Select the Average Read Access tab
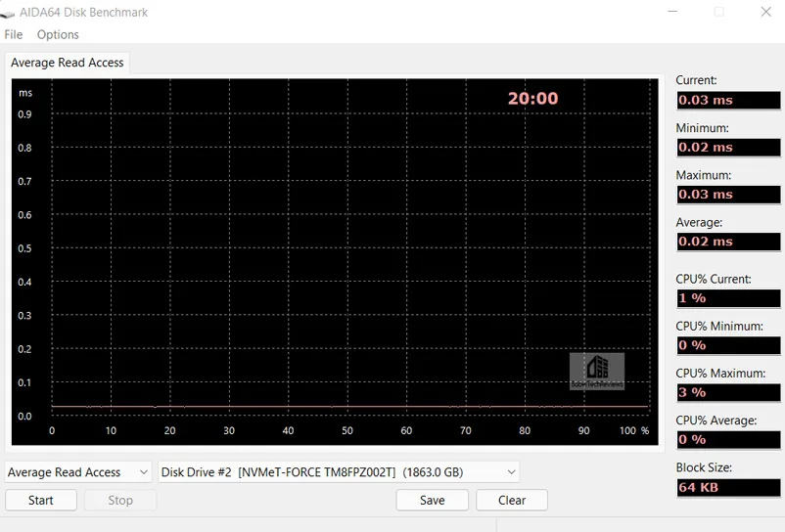Viewport: 785px width, 532px height. (68, 63)
